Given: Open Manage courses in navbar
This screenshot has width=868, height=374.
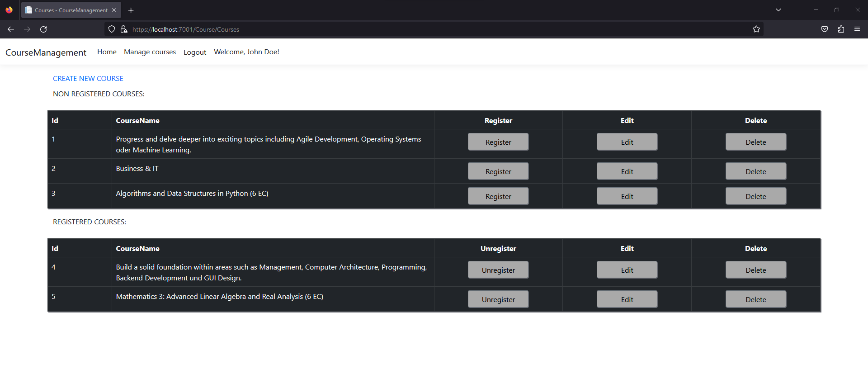Looking at the screenshot, I should point(150,52).
